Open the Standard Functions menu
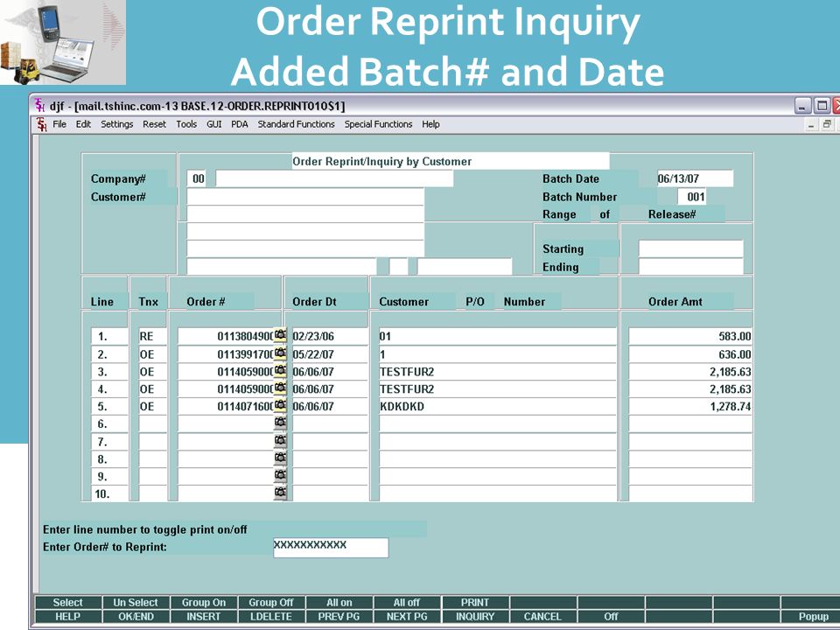 tap(297, 124)
